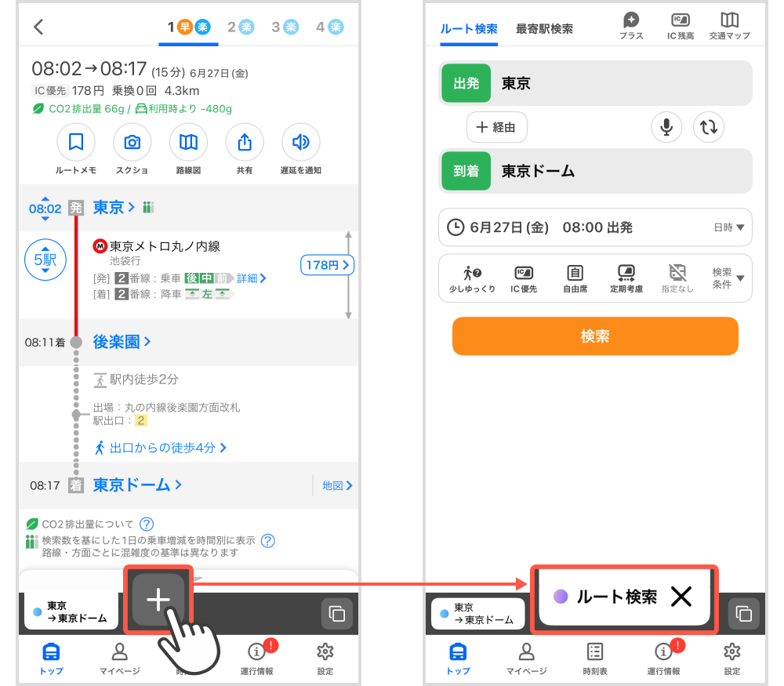Switch to the 最寄駅検索 tab
Image resolution: width=784 pixels, height=686 pixels.
point(544,29)
